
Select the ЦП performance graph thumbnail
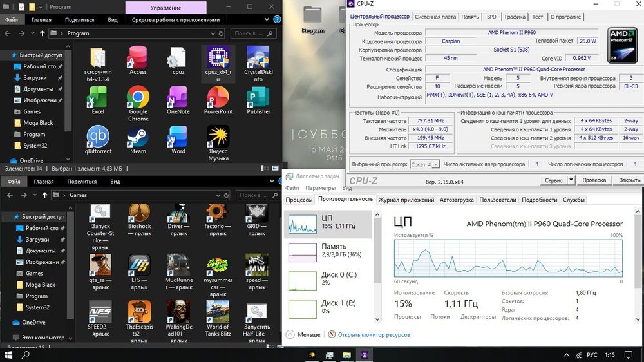[302, 224]
